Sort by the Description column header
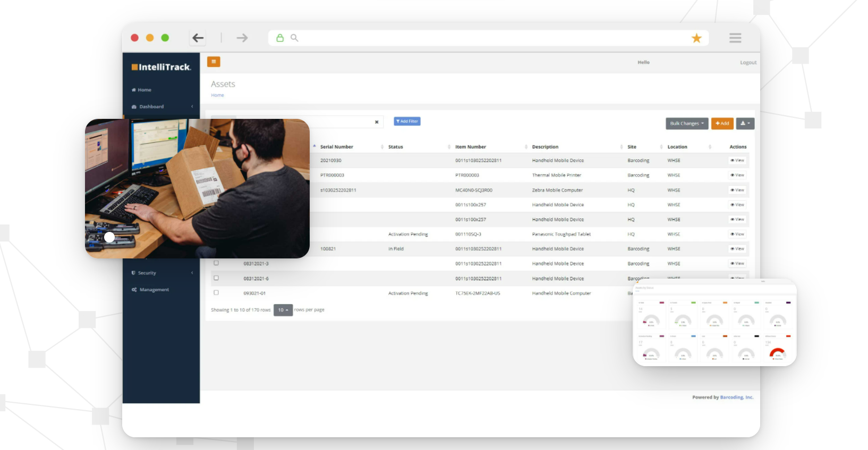The image size is (868, 450). (546, 147)
